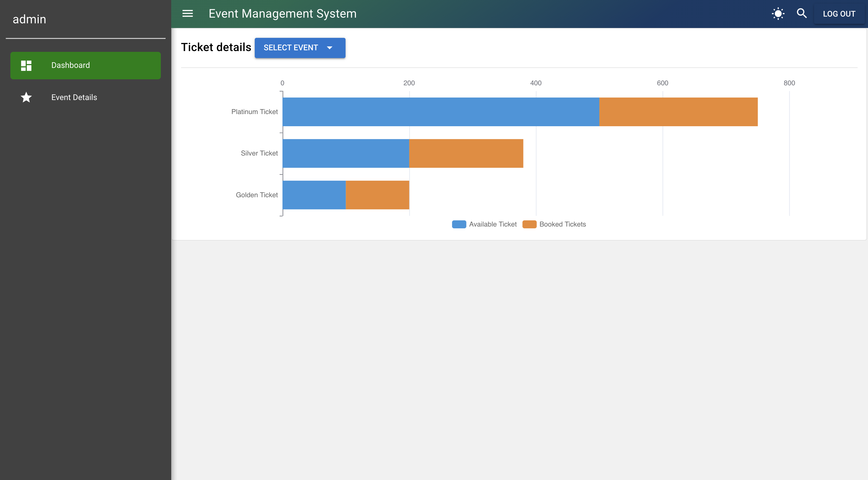Screen dimensions: 868x480
Task: Click the Platinum Ticket booked bar segment
Action: tap(677, 111)
